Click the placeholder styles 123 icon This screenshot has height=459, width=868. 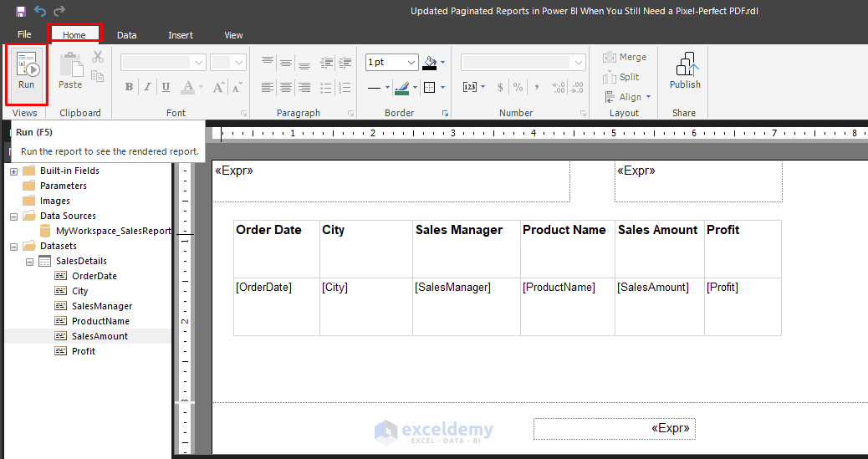tap(470, 87)
